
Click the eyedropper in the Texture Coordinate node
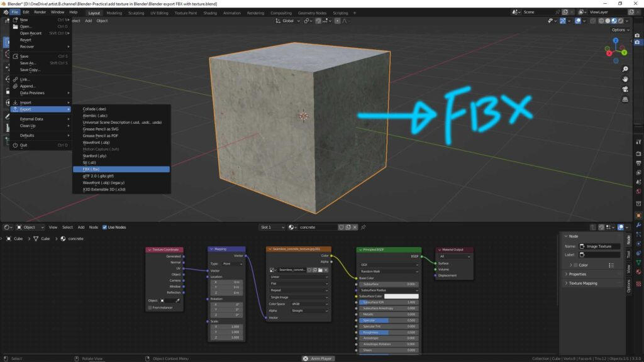177,300
